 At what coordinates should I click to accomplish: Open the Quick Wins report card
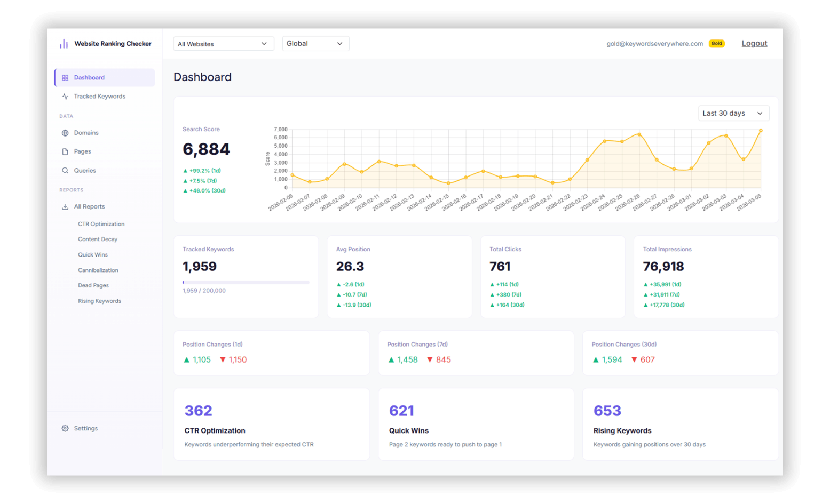pos(476,424)
